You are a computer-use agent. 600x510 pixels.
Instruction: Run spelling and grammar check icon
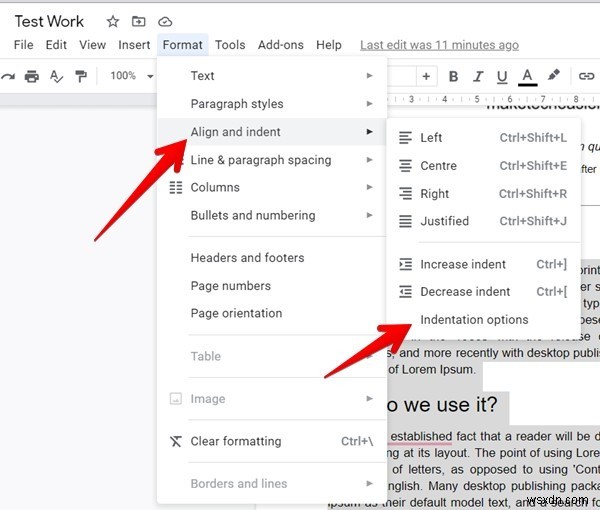[56, 77]
